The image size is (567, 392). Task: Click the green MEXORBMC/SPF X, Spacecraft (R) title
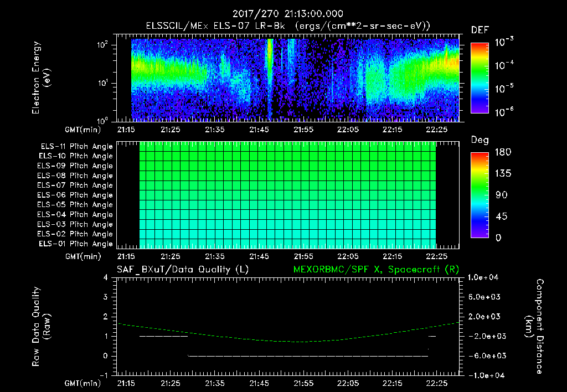click(x=376, y=270)
